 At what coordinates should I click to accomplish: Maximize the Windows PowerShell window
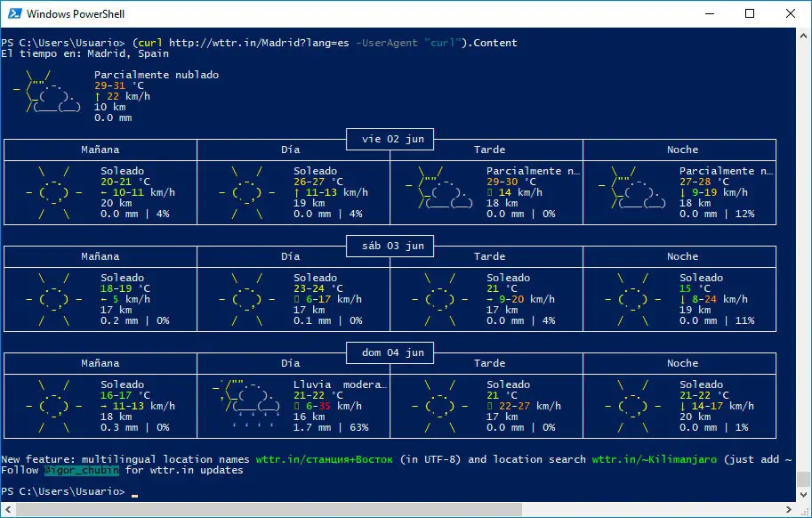click(750, 13)
